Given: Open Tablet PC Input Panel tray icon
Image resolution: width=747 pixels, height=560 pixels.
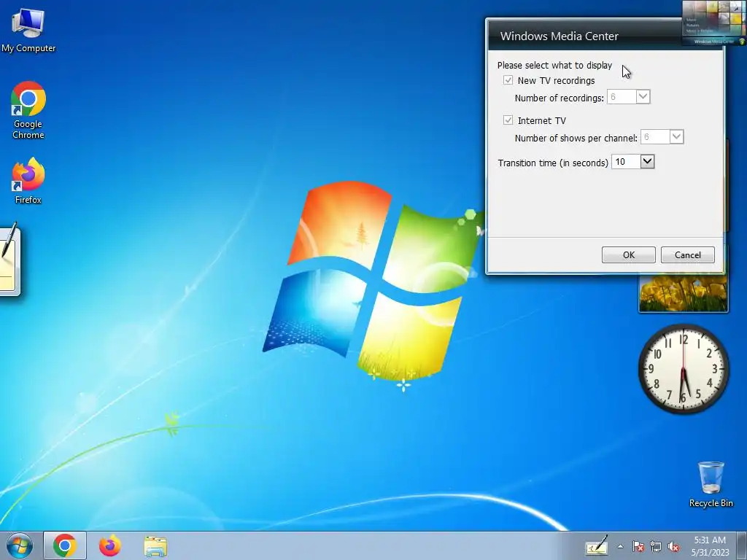Looking at the screenshot, I should point(597,545).
